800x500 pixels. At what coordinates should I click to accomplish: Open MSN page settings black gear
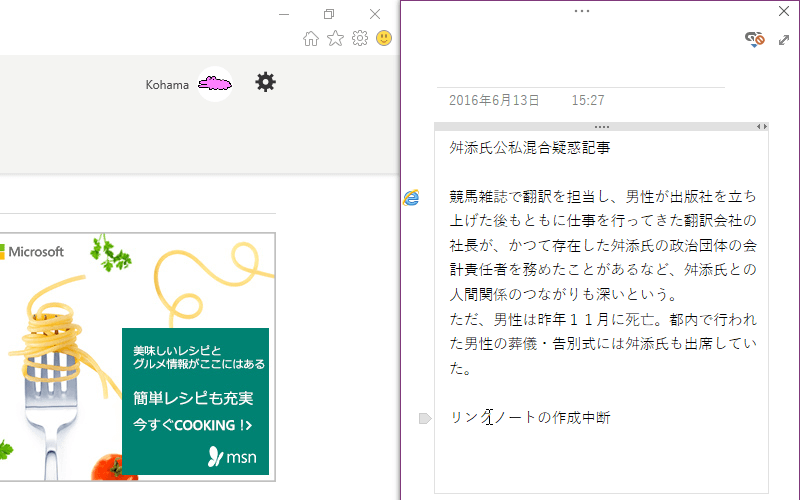coord(265,82)
